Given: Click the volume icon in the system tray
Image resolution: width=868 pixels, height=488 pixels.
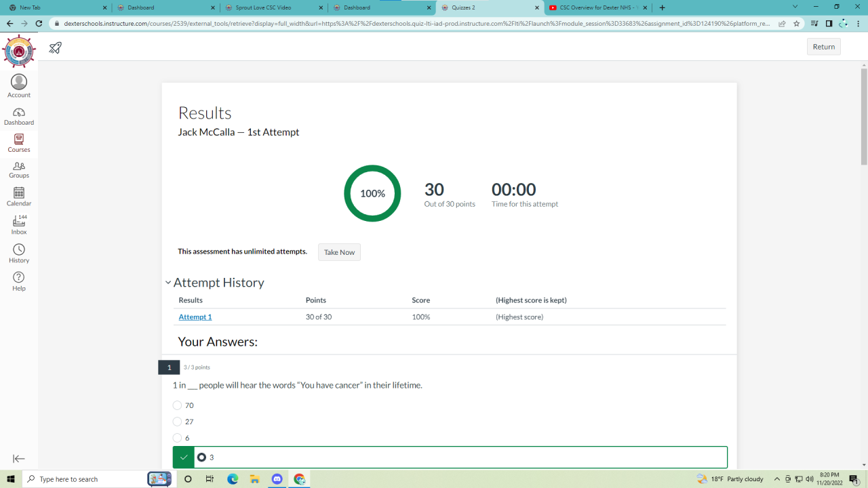Looking at the screenshot, I should pyautogui.click(x=810, y=479).
